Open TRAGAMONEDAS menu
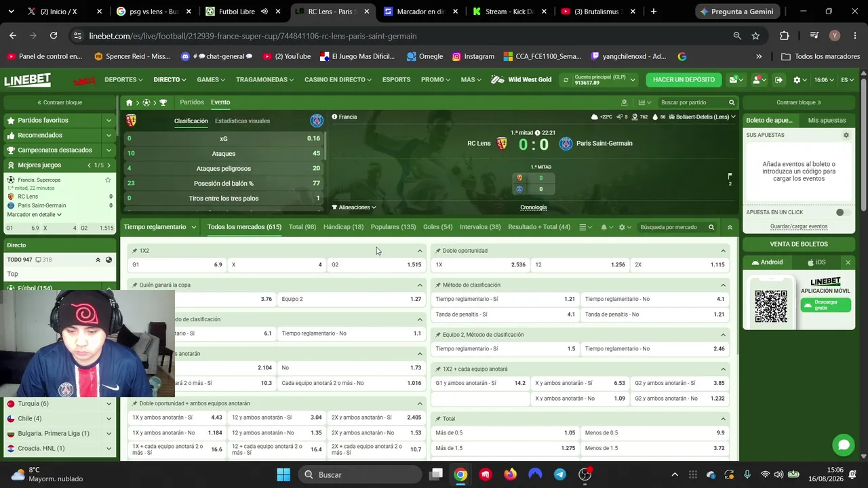868x488 pixels. pyautogui.click(x=264, y=80)
